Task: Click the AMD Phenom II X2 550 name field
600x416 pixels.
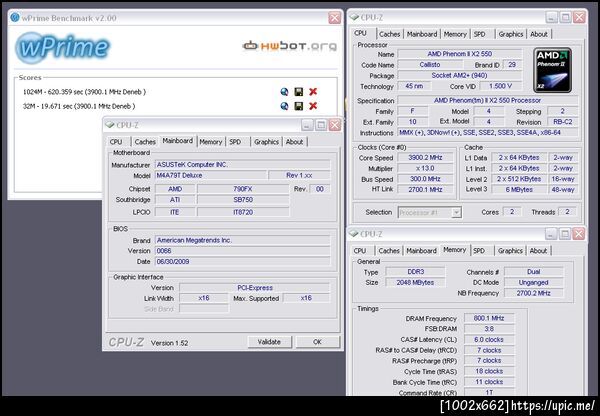Action: (460, 54)
